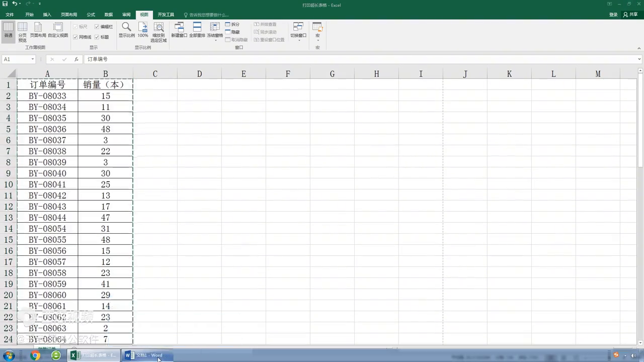644x362 pixels.
Task: Toggle the Gridlines (网格线) checkbox
Action: coord(82,37)
